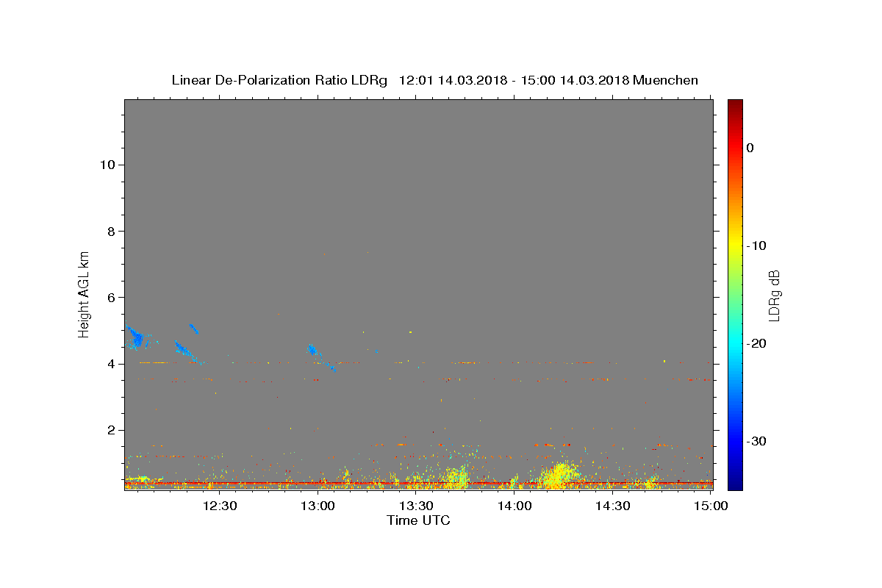Click the colorbar value label 0
The height and width of the screenshot is (588, 882).
point(750,148)
